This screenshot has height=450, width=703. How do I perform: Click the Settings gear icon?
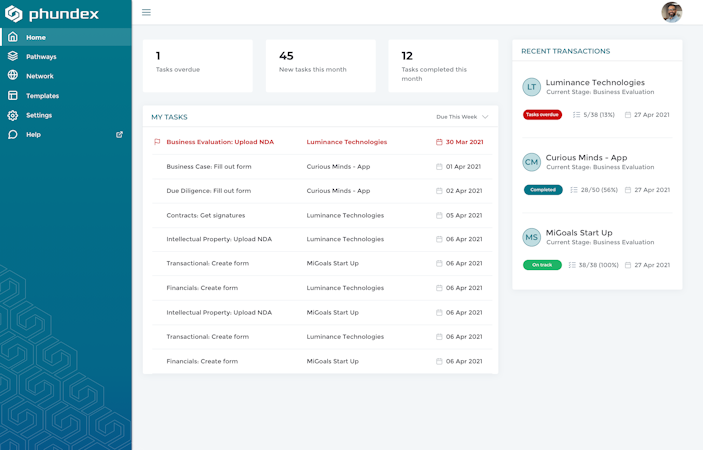pyautogui.click(x=13, y=115)
